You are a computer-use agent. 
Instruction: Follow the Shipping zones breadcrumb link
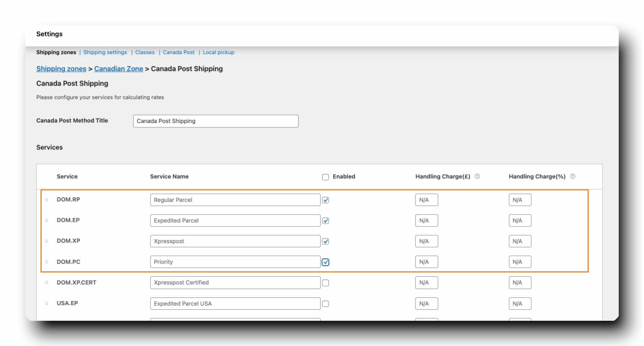(61, 69)
